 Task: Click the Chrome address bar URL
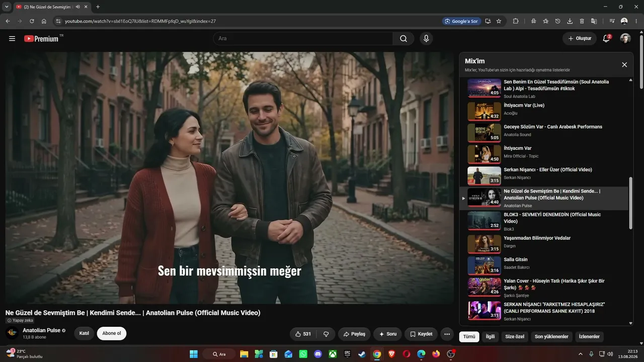click(140, 21)
